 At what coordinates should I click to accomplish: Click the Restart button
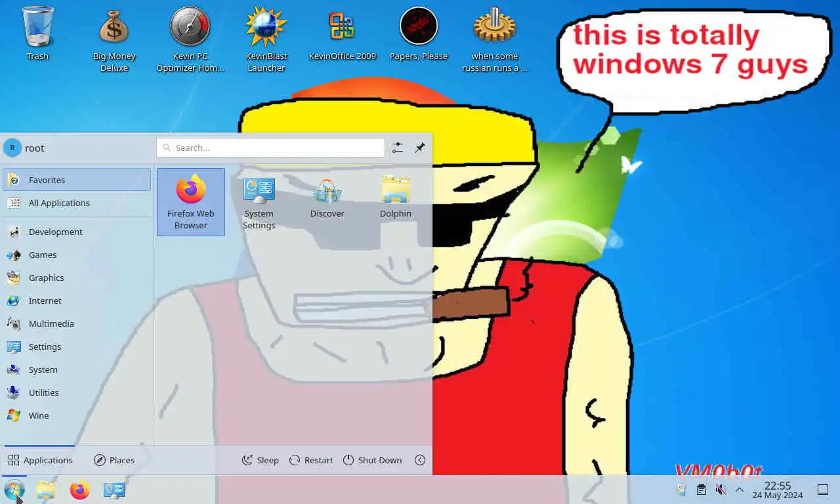(311, 460)
